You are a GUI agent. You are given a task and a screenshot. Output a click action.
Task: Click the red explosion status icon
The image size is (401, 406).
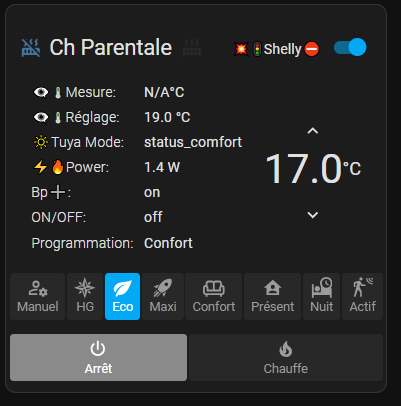[x=241, y=49]
